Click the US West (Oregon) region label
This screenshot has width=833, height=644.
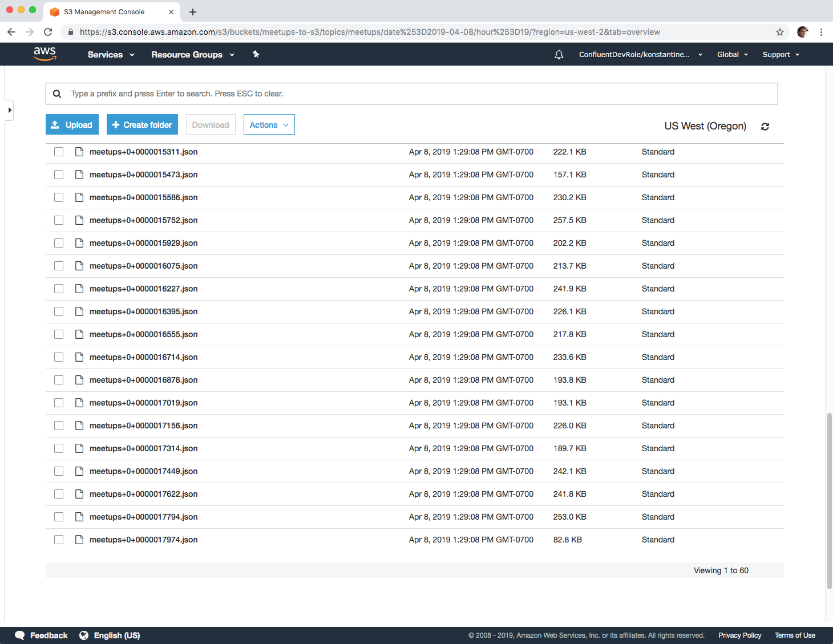[x=705, y=126]
